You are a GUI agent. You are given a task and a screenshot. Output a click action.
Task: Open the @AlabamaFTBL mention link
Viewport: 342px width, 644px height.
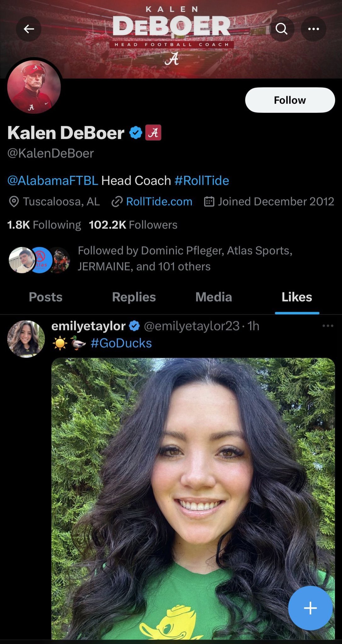point(53,180)
